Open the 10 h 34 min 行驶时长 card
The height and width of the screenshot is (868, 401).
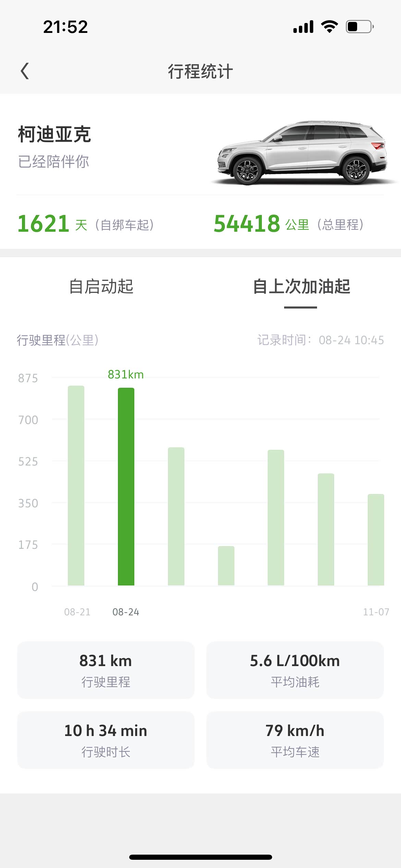[x=106, y=740]
